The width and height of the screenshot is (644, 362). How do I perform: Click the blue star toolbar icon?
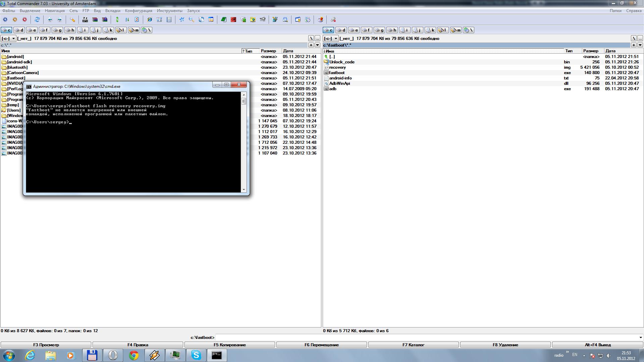[x=182, y=20]
